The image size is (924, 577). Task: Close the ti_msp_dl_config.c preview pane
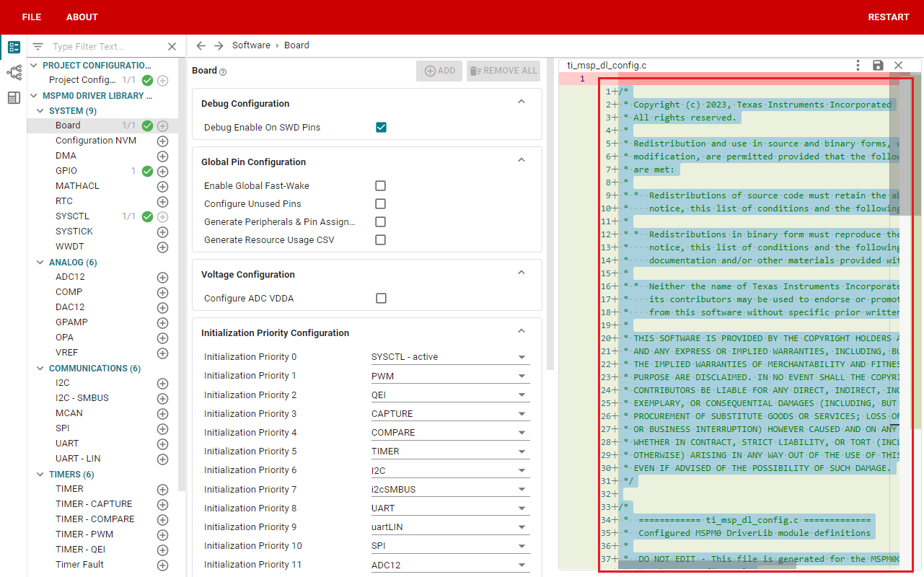[898, 65]
